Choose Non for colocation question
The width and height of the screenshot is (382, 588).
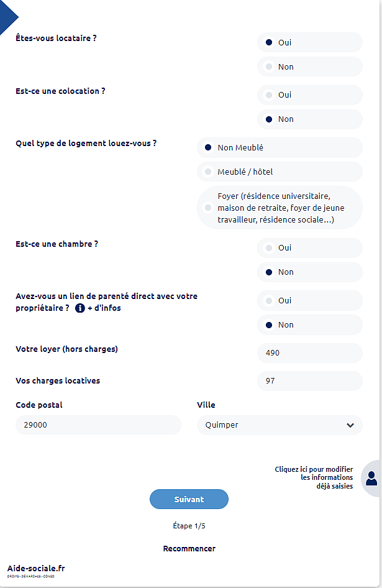pyautogui.click(x=309, y=119)
